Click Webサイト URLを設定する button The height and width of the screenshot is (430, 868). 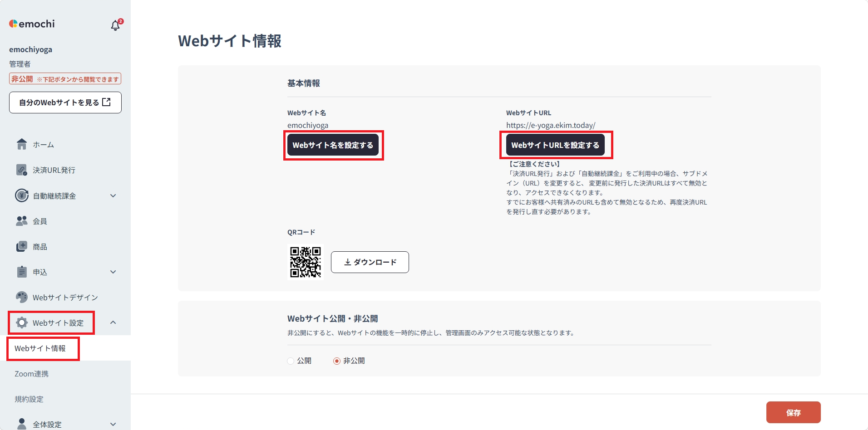tap(555, 145)
